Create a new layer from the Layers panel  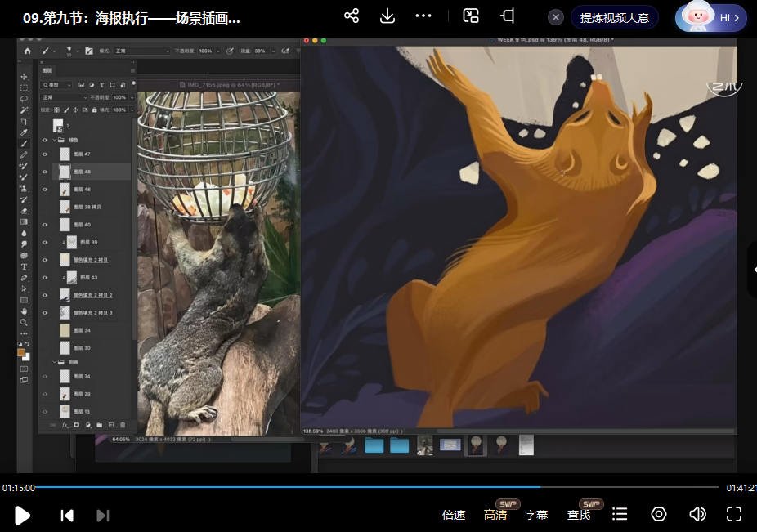point(110,425)
